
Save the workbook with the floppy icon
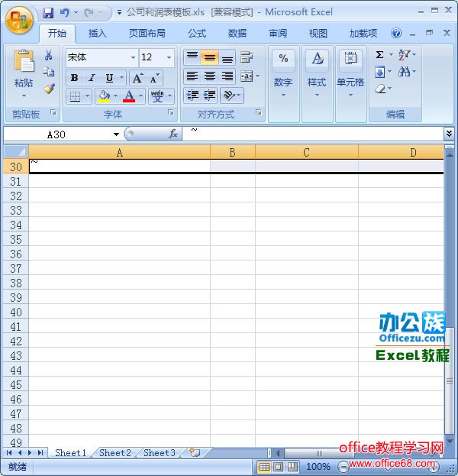coord(48,13)
